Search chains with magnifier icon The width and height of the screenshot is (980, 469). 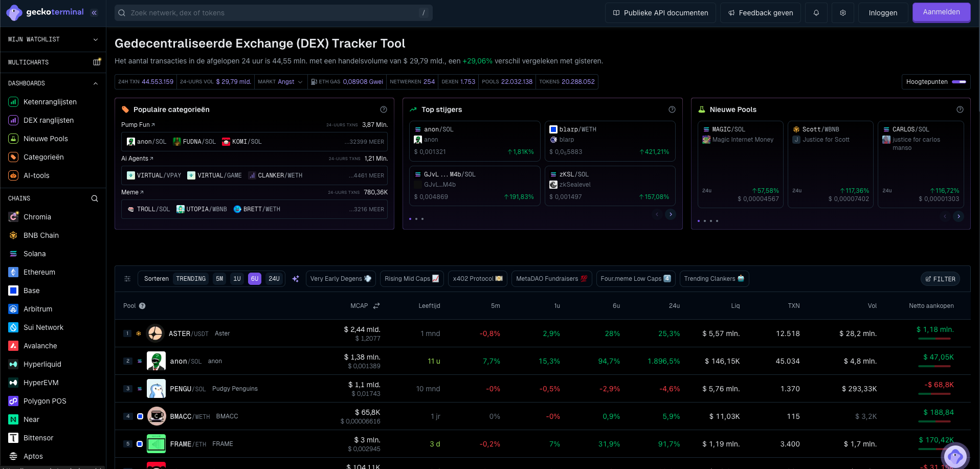(x=95, y=198)
